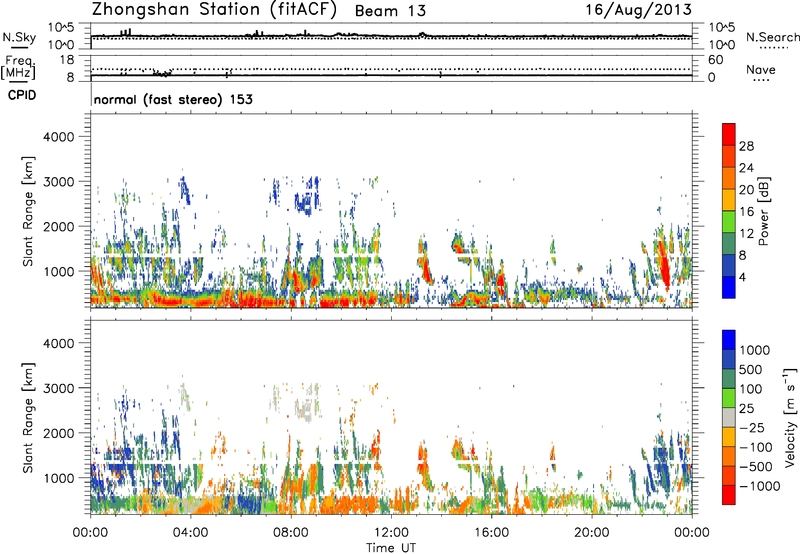
Task: Click the '08:00' time tick label
Action: (x=290, y=533)
